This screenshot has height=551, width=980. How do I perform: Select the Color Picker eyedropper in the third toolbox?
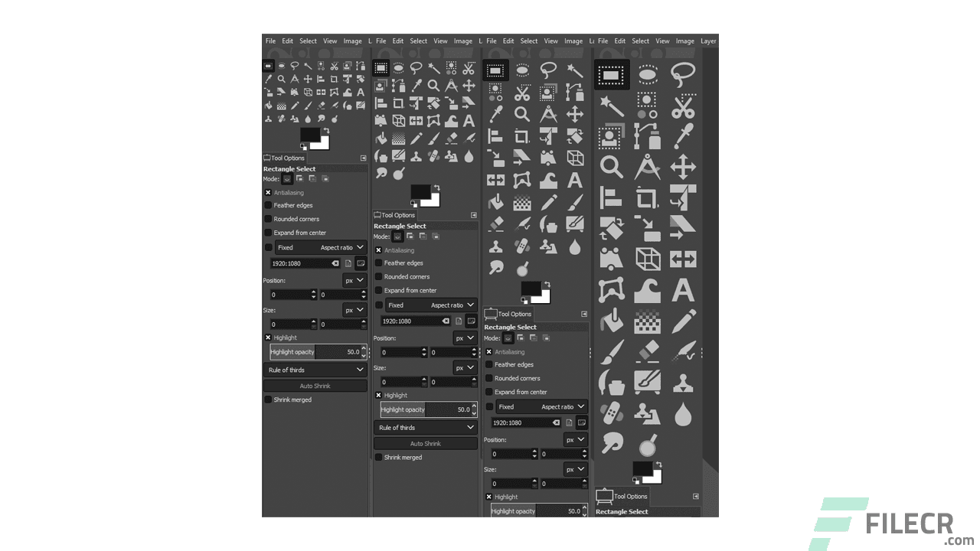[495, 115]
